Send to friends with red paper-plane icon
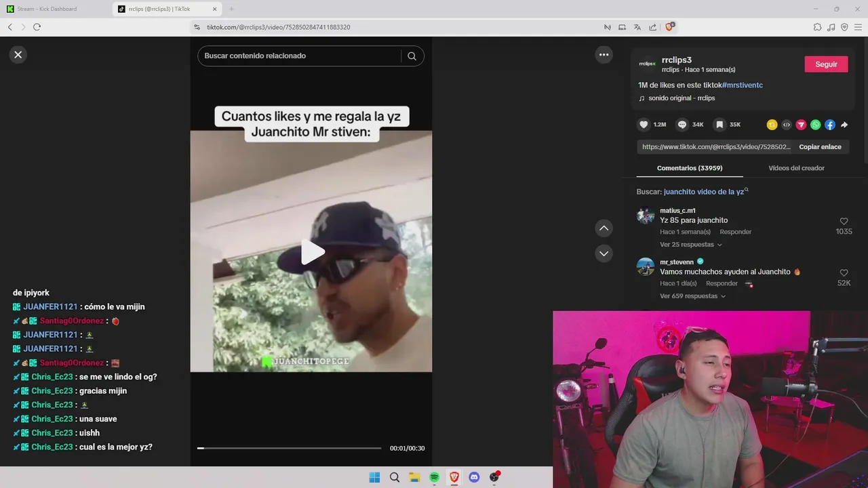Image resolution: width=868 pixels, height=488 pixels. [801, 125]
